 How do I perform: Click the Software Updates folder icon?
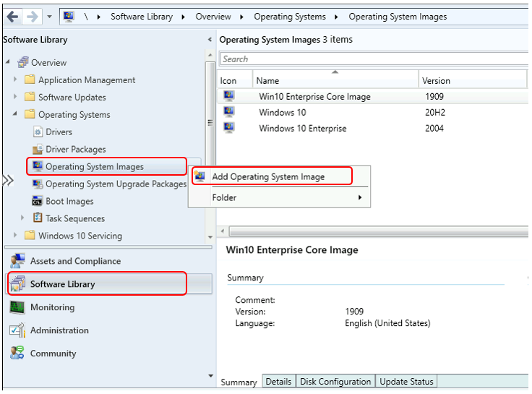pyautogui.click(x=30, y=97)
